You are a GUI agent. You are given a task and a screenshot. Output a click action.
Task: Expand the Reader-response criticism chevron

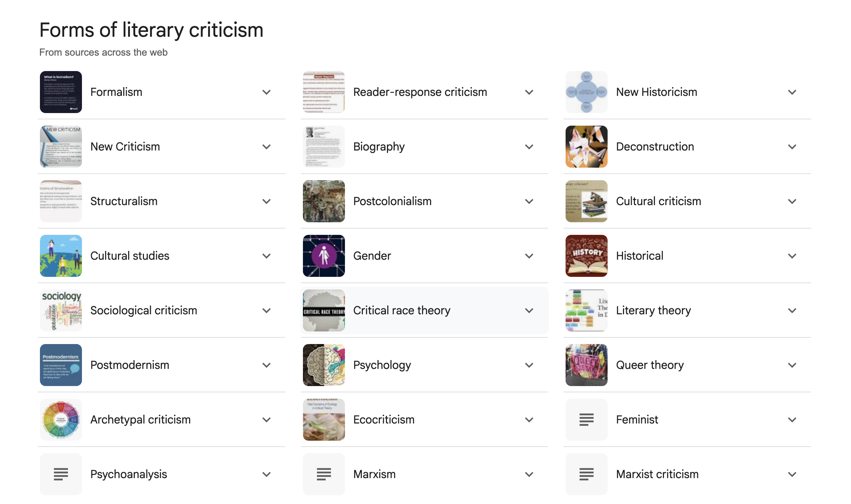(529, 92)
